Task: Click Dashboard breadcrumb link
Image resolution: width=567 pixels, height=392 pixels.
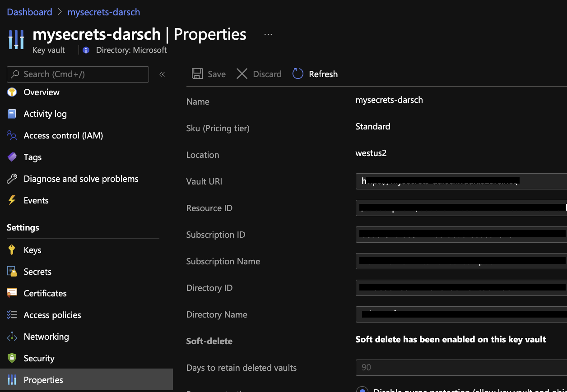Action: click(x=29, y=12)
